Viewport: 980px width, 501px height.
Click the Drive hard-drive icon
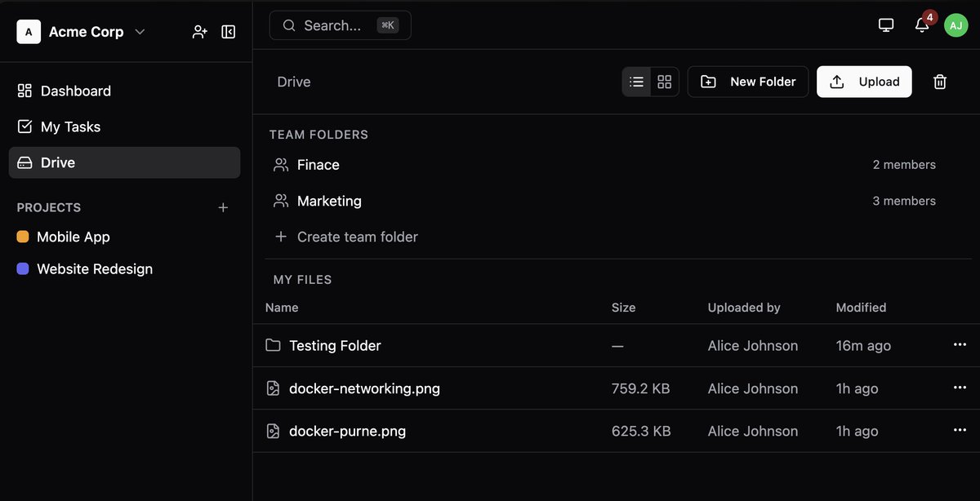point(24,162)
